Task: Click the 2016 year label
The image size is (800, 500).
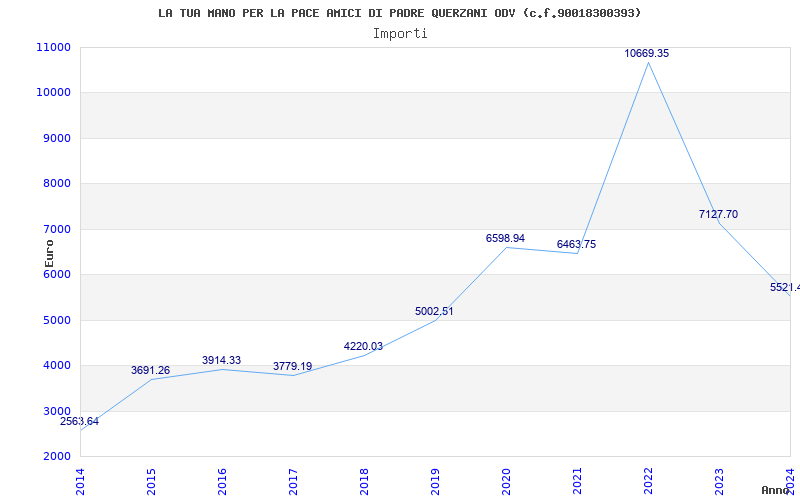Action: (222, 481)
